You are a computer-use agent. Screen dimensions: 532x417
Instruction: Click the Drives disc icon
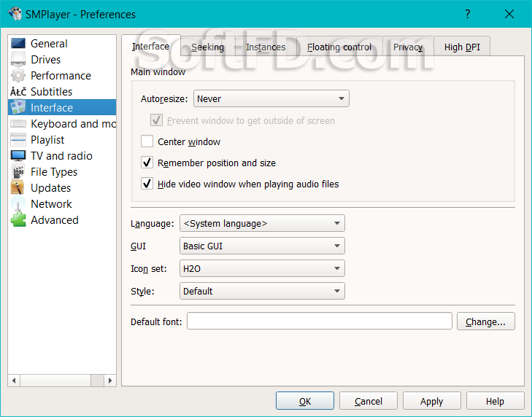point(18,59)
